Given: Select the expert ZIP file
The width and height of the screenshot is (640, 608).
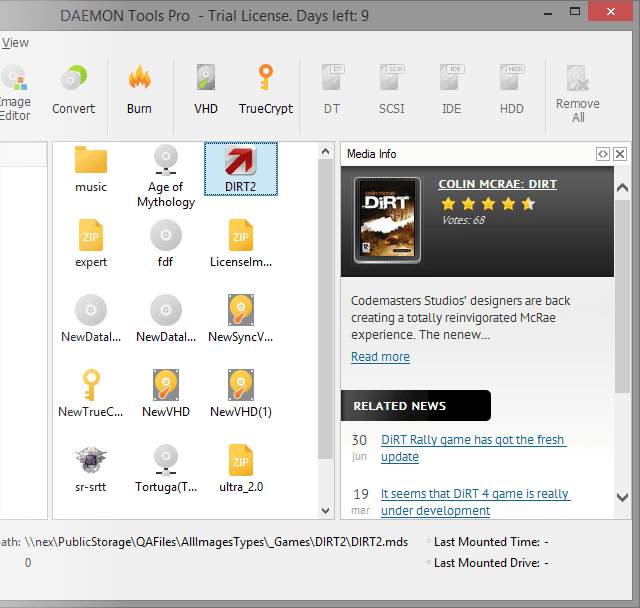Looking at the screenshot, I should point(91,244).
